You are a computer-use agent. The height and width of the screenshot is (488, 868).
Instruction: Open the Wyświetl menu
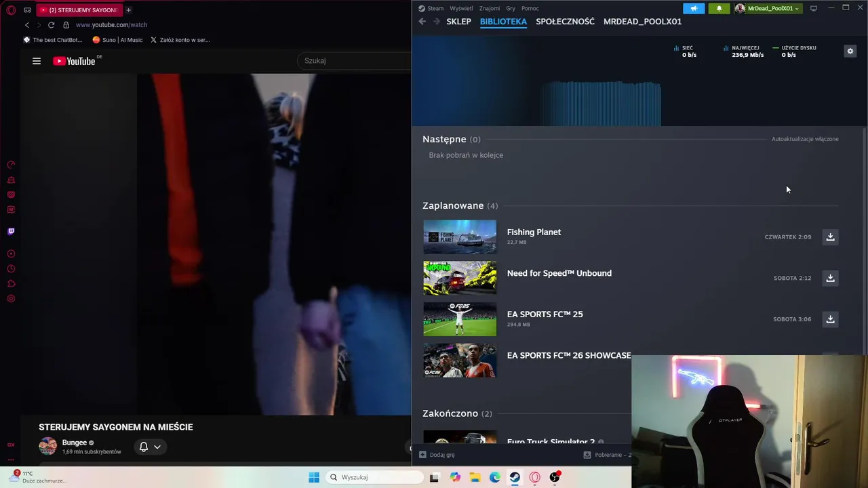point(461,8)
